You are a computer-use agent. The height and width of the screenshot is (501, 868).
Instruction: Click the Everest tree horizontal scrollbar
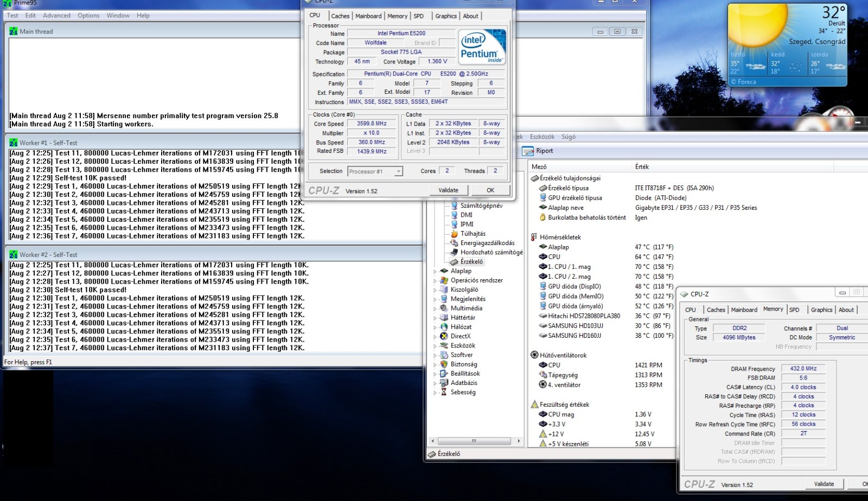[474, 441]
